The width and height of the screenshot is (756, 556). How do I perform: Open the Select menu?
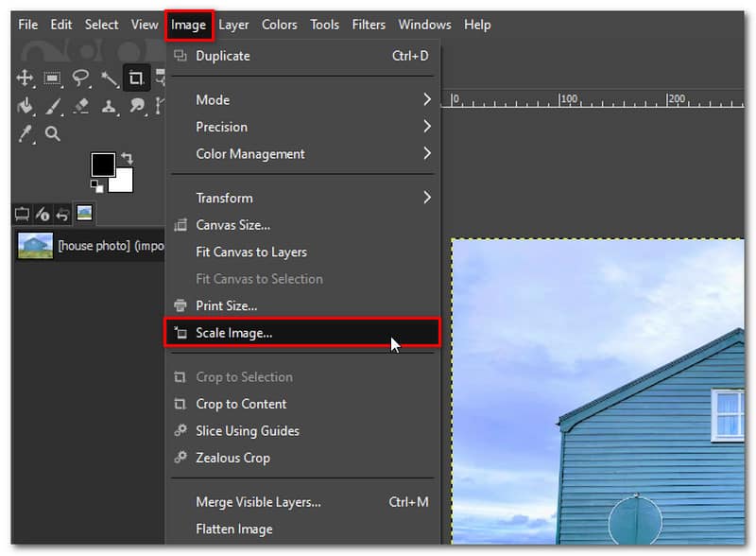coord(101,25)
